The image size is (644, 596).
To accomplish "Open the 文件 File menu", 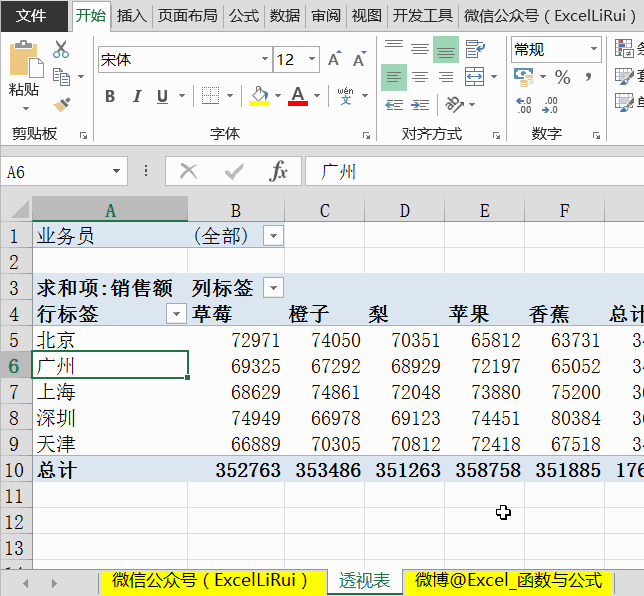I will (x=32, y=16).
